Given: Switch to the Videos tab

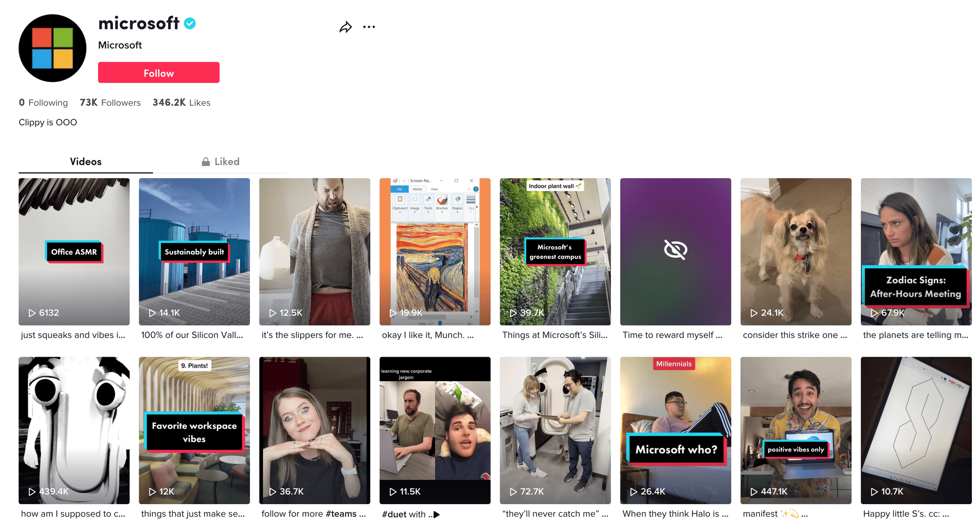Looking at the screenshot, I should (86, 162).
